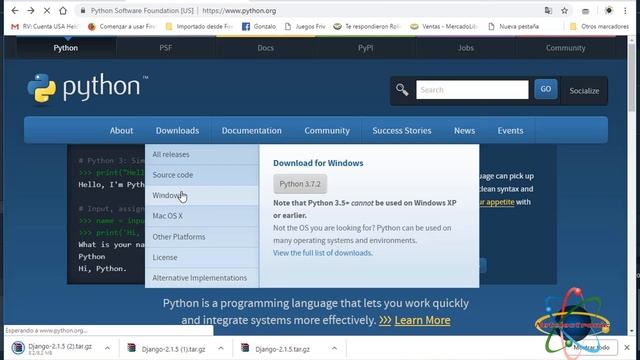Click the profile avatar icon in toolbar
This screenshot has height=360, width=640.
pyautogui.click(x=609, y=11)
